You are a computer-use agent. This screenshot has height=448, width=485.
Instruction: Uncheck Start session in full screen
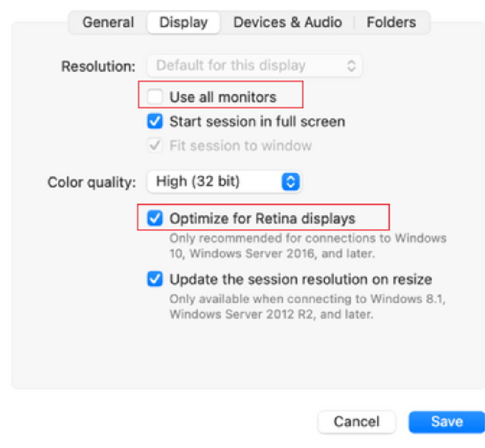click(155, 121)
